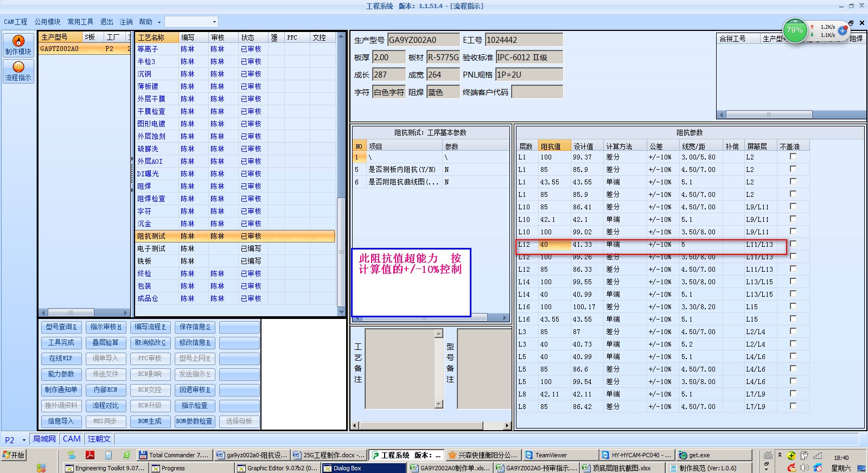
Task: Click the 能力参数 button
Action: pyautogui.click(x=61, y=374)
